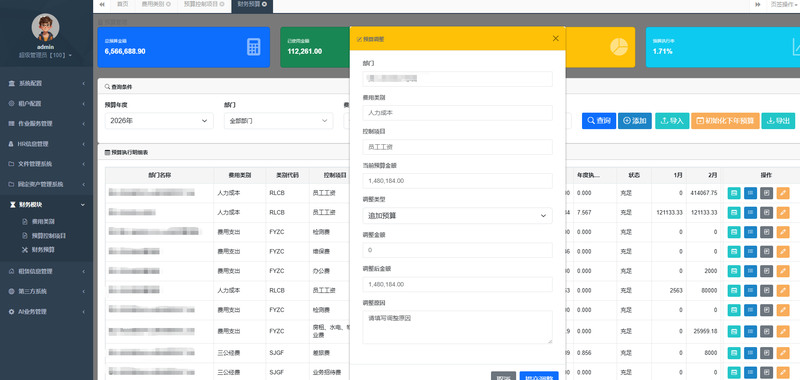Click the 导出 export button
This screenshot has width=800, height=380.
click(778, 121)
